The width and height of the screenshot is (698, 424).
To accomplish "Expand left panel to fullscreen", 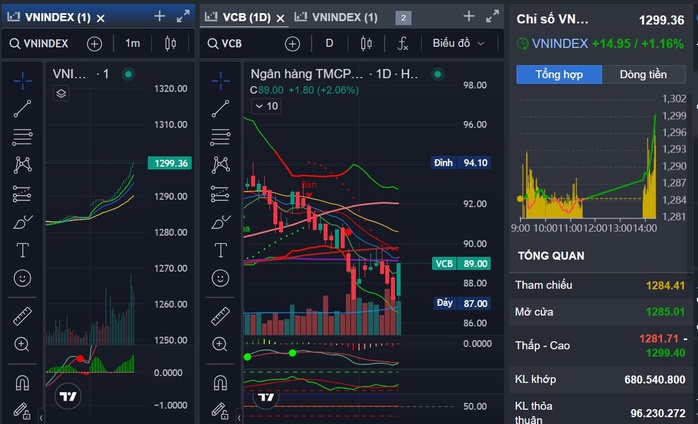I will coord(183,16).
